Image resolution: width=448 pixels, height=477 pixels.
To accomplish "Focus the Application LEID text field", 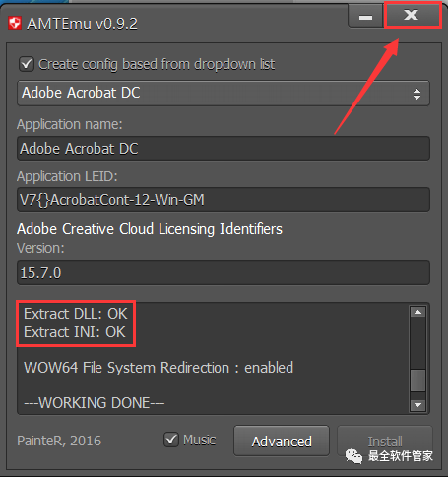I will pos(224,200).
